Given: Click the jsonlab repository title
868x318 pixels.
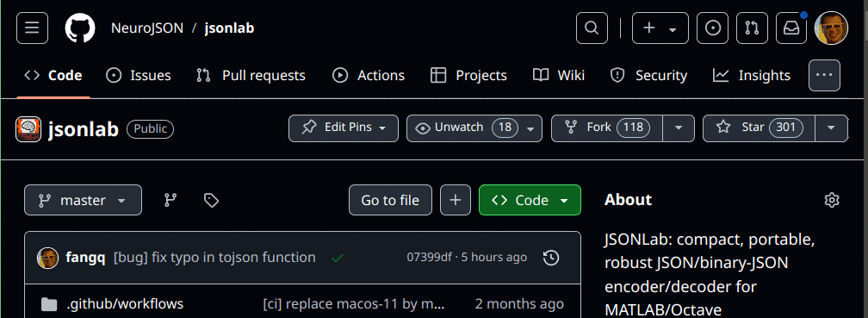Looking at the screenshot, I should point(84,129).
